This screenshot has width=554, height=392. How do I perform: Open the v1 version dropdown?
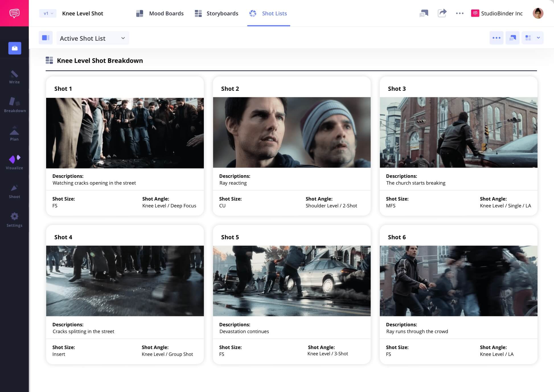(x=48, y=13)
